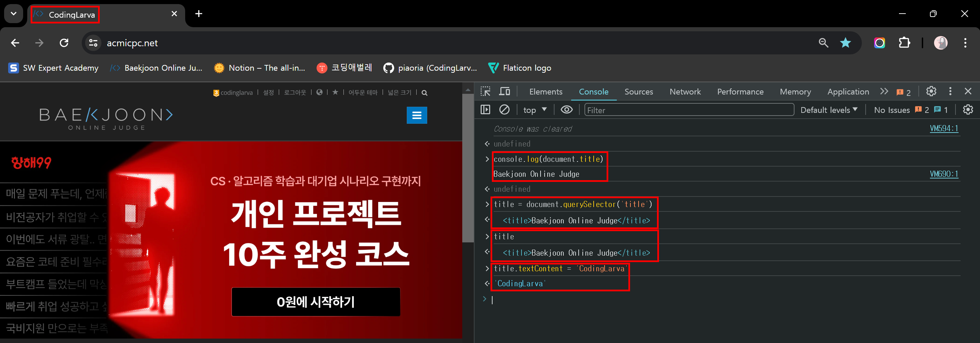The image size is (980, 343).
Task: Open the Chrome three-dot menu
Action: coord(965,43)
